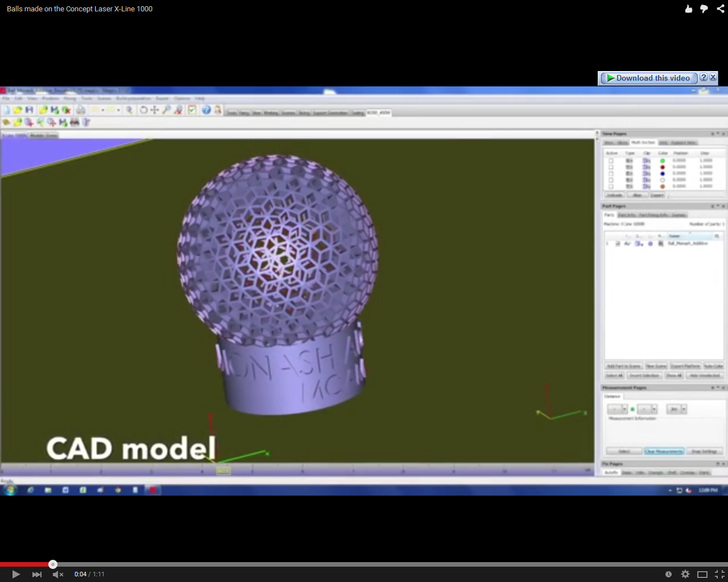Click the trash bin icon in the second toolbar row
This screenshot has height=582, width=728.
(x=86, y=122)
